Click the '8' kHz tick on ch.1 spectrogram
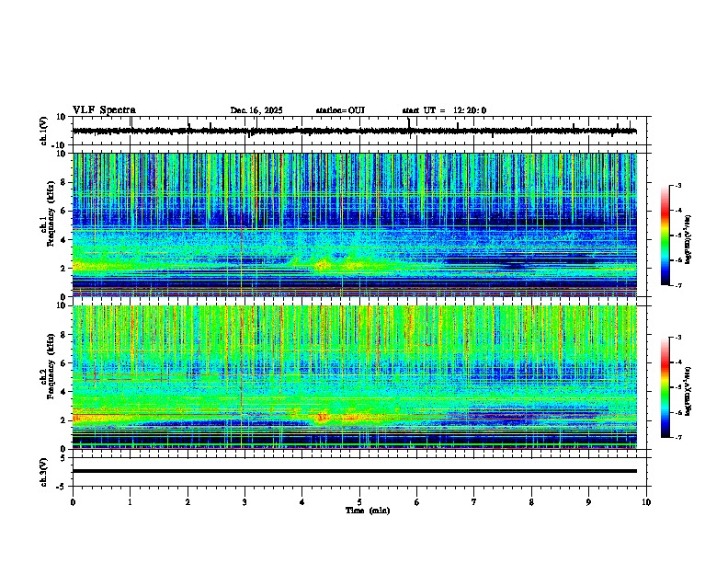 pos(63,182)
